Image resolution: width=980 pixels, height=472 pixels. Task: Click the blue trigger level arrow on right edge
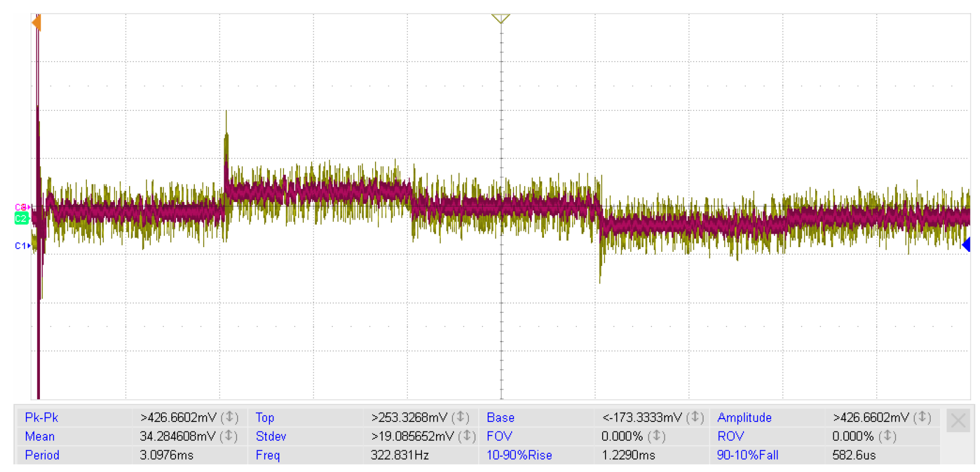tap(966, 244)
